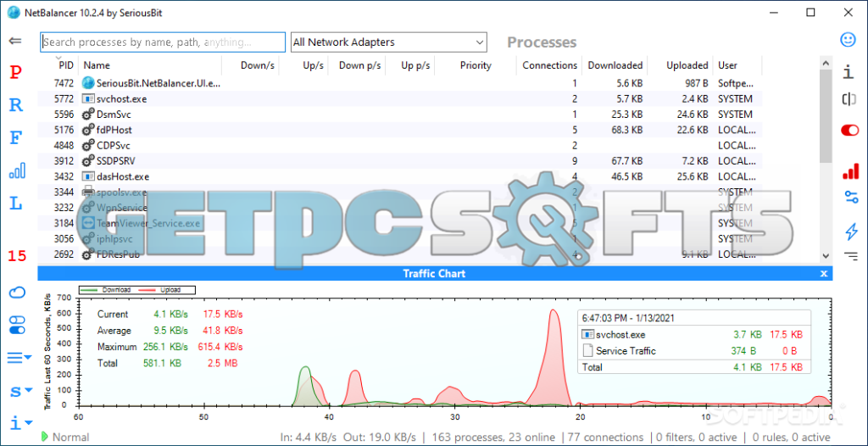The width and height of the screenshot is (868, 446).
Task: Toggle the red on/off switch
Action: [849, 131]
